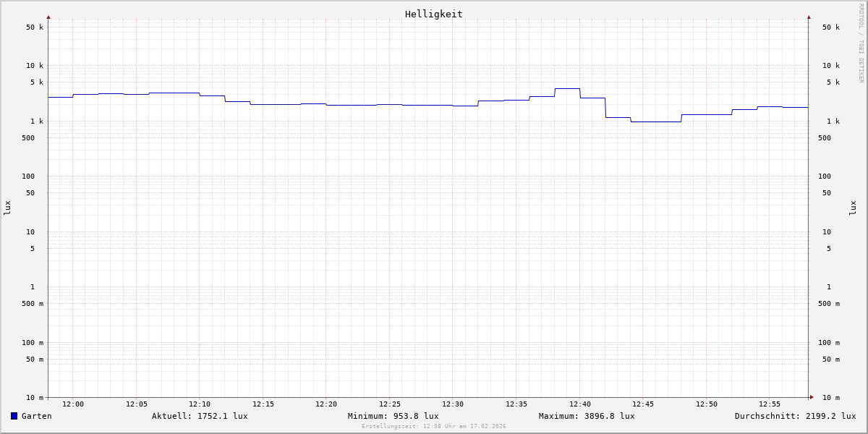Image resolution: width=868 pixels, height=434 pixels.
Task: Click the red arrow atop the right axis
Action: 809,17
